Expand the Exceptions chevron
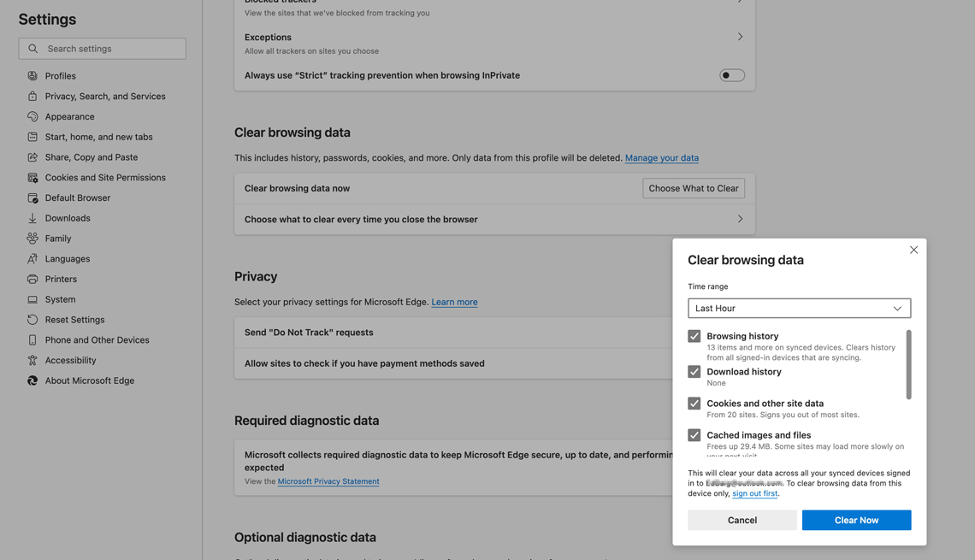This screenshot has height=560, width=975. click(x=740, y=37)
